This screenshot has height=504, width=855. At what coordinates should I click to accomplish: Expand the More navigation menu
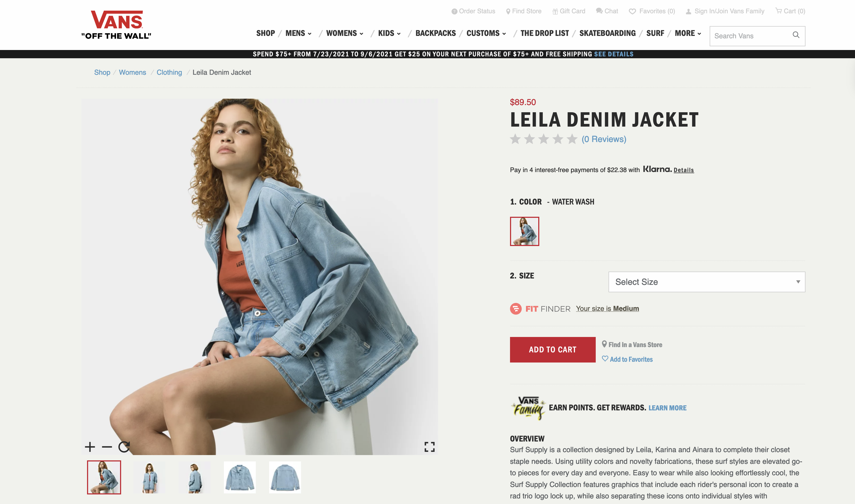688,33
